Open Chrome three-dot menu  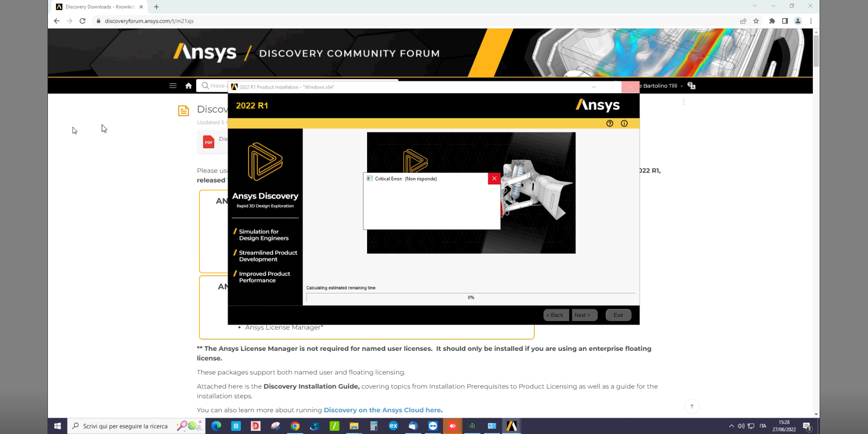click(811, 21)
